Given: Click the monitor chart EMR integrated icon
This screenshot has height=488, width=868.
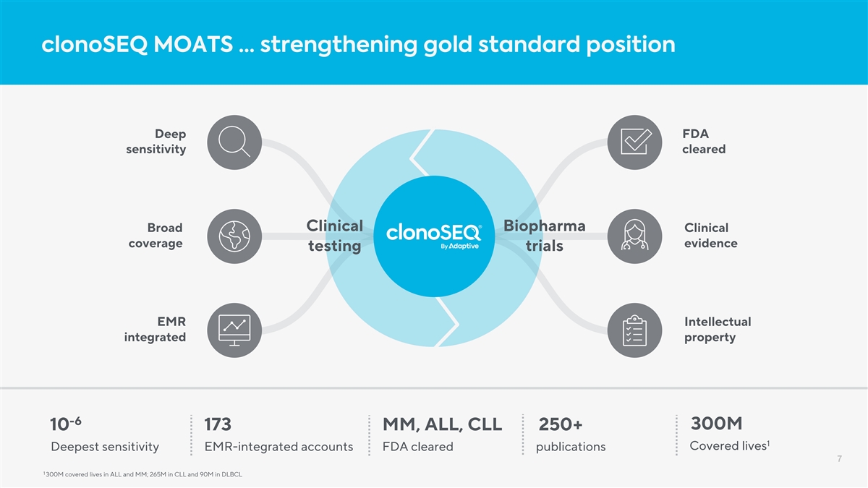Looking at the screenshot, I should point(234,330).
